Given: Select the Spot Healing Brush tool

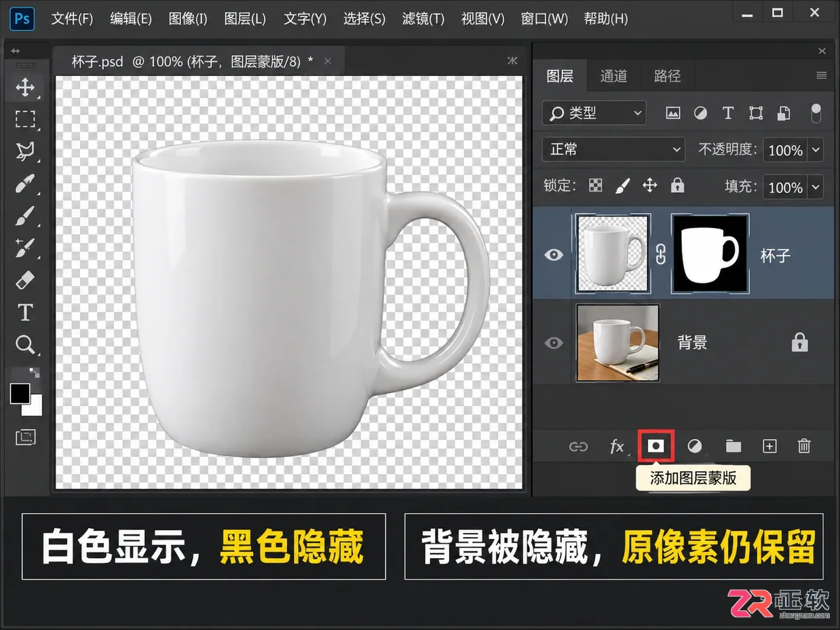Looking at the screenshot, I should [x=25, y=247].
